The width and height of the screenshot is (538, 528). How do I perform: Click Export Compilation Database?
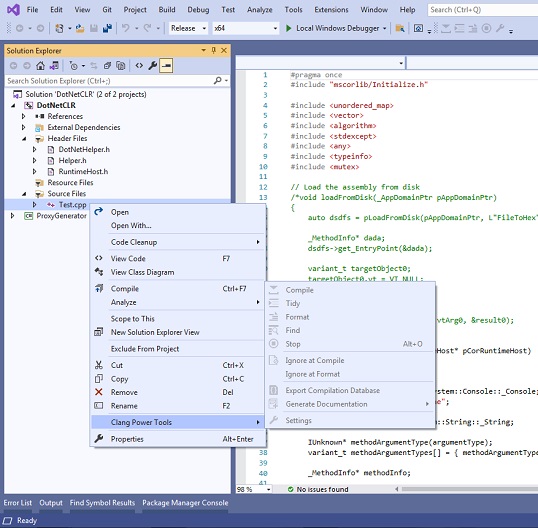pyautogui.click(x=350, y=390)
